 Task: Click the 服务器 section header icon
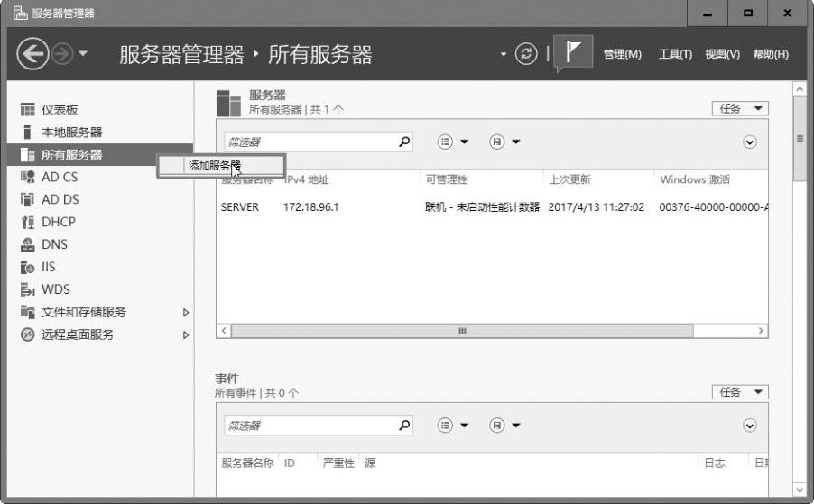(x=228, y=103)
